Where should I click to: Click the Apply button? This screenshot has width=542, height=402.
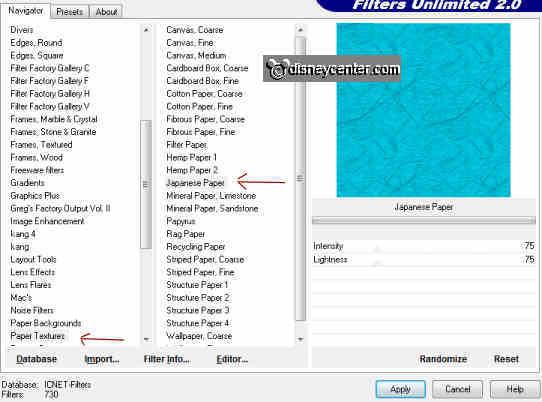400,389
